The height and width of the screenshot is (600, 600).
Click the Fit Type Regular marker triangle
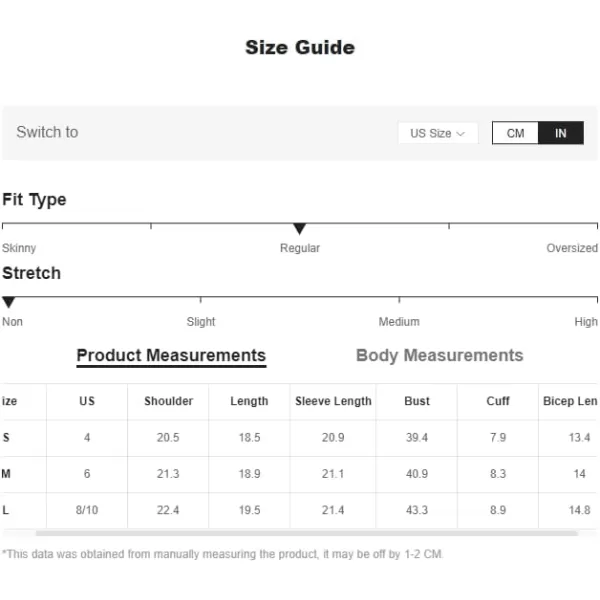(x=299, y=228)
